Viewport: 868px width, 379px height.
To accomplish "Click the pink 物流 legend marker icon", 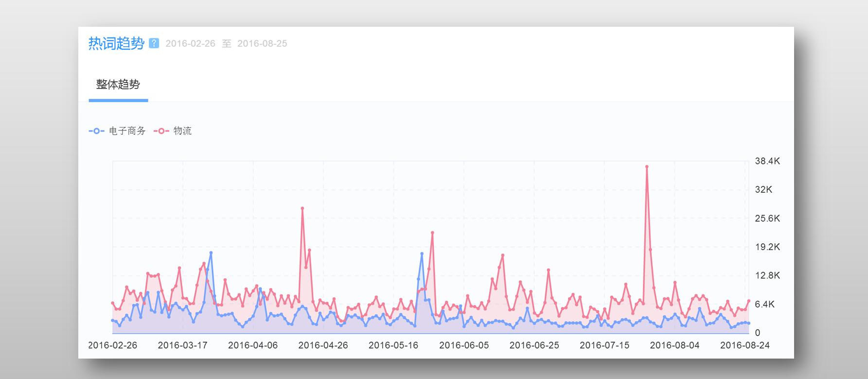I will click(161, 131).
